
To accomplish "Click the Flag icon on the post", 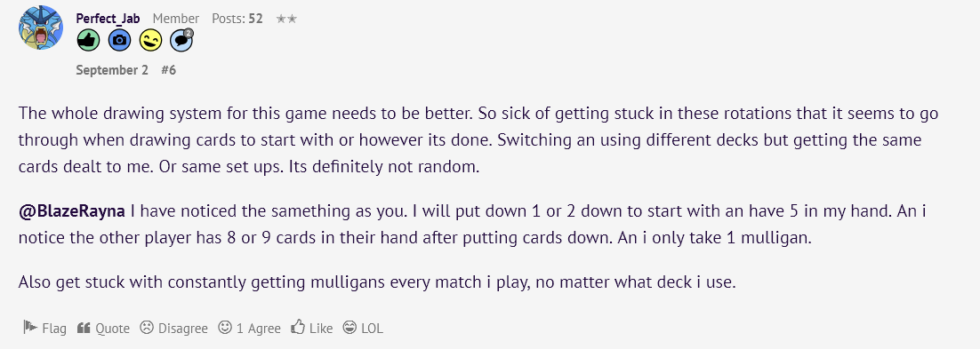I will coord(30,327).
